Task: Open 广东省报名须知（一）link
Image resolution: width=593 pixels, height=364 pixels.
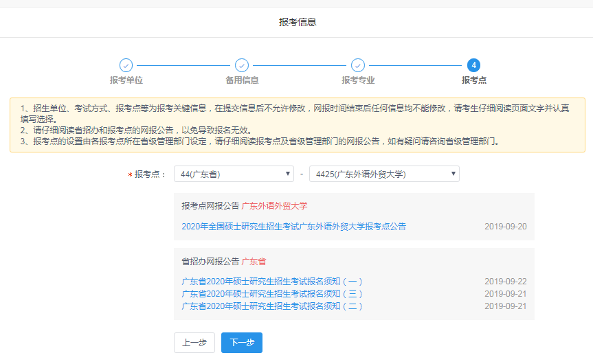Action: 272,282
